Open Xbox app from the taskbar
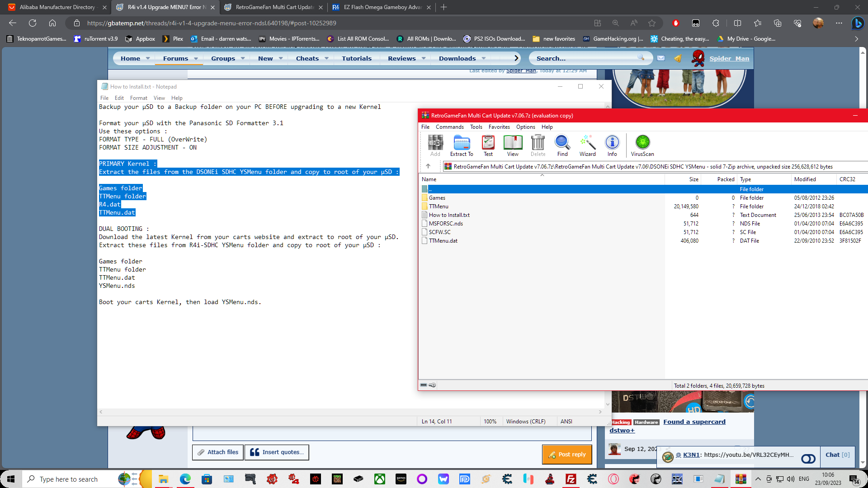868x488 pixels. 380,479
